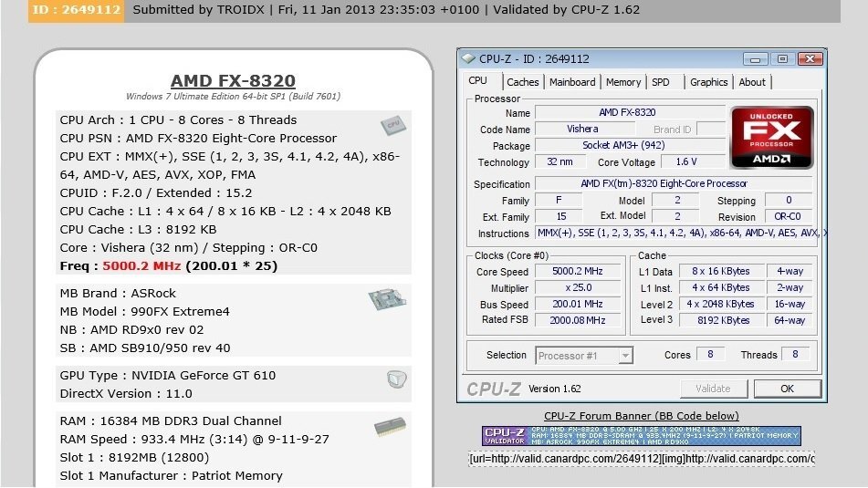Screen dimensions: 868x488
Task: Click the CPU chip icon beside CPU Arch
Action: 393,126
